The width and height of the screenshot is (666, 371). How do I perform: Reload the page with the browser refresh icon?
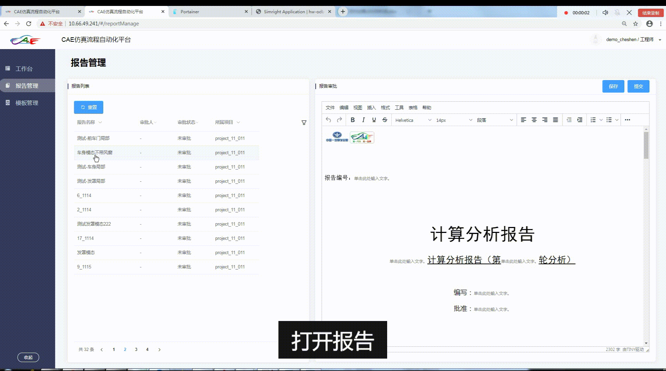pos(28,24)
